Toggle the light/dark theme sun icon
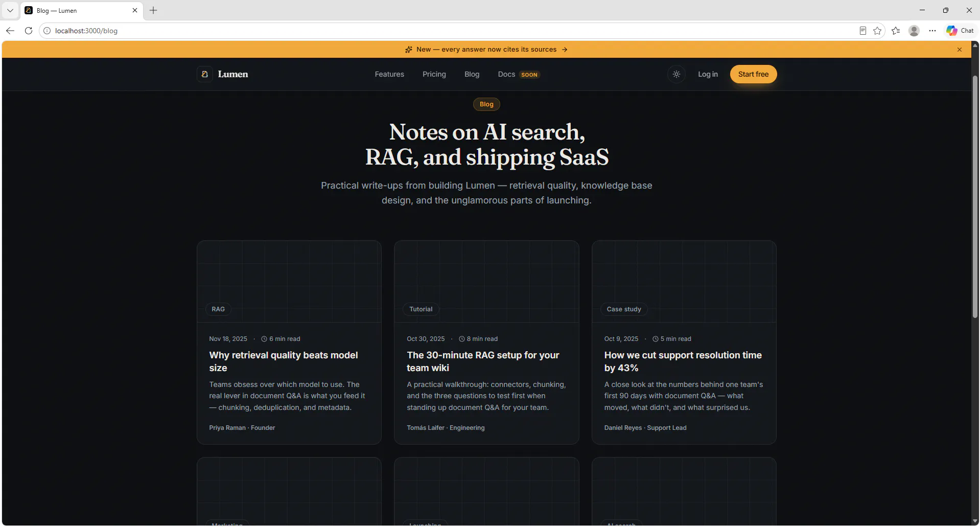 [x=676, y=74]
